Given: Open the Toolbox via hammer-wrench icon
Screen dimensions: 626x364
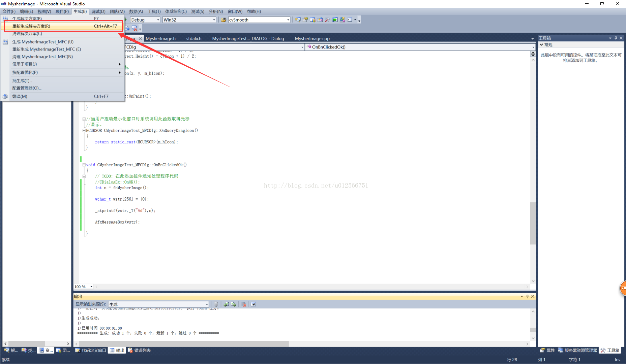Looking at the screenshot, I should [327, 20].
